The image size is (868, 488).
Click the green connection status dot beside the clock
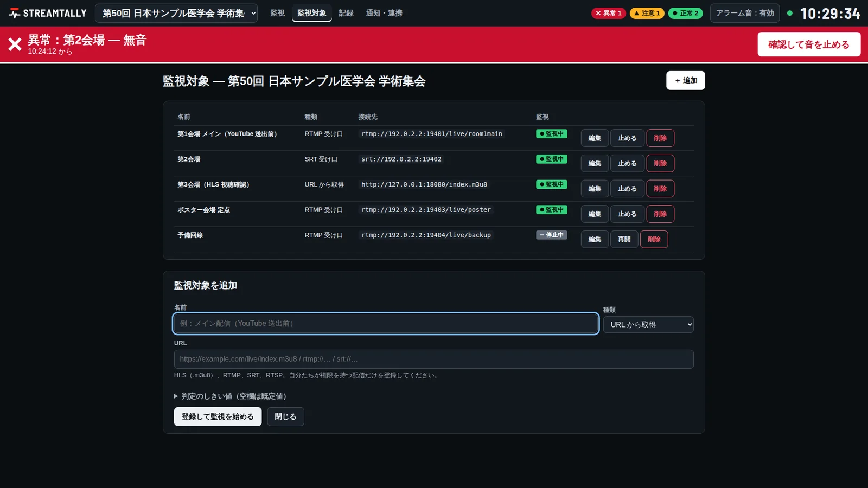pyautogui.click(x=790, y=13)
